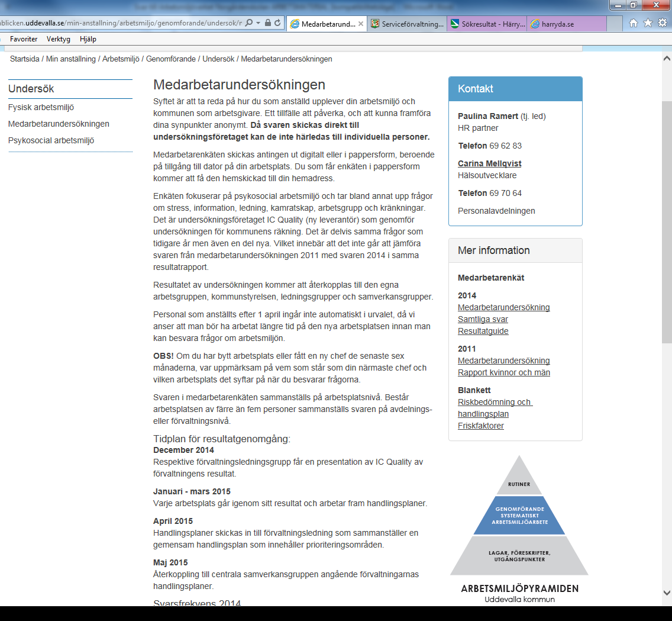Viewport: 672px width, 621px height.
Task: Open Carina Mellqvist contact link
Action: (489, 163)
